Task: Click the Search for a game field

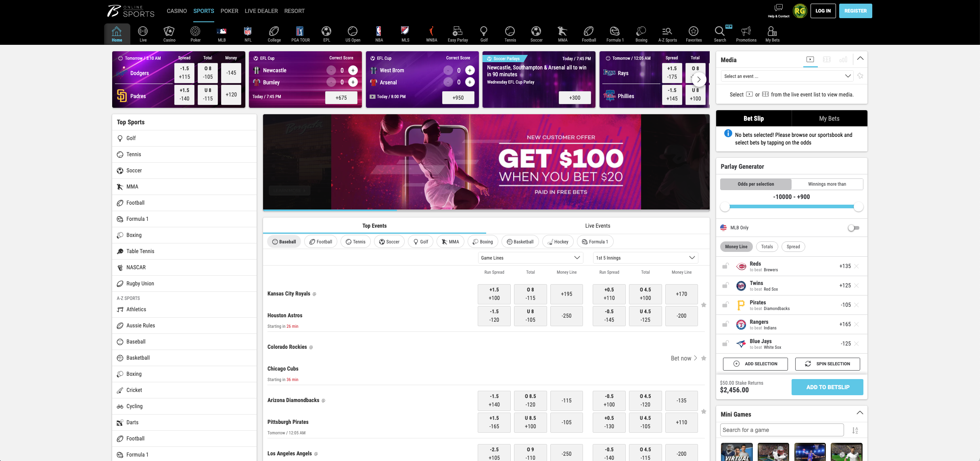Action: pyautogui.click(x=781, y=430)
